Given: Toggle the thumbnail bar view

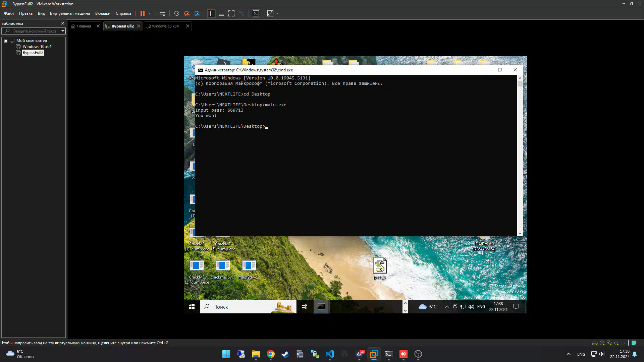Looking at the screenshot, I should pyautogui.click(x=221, y=13).
